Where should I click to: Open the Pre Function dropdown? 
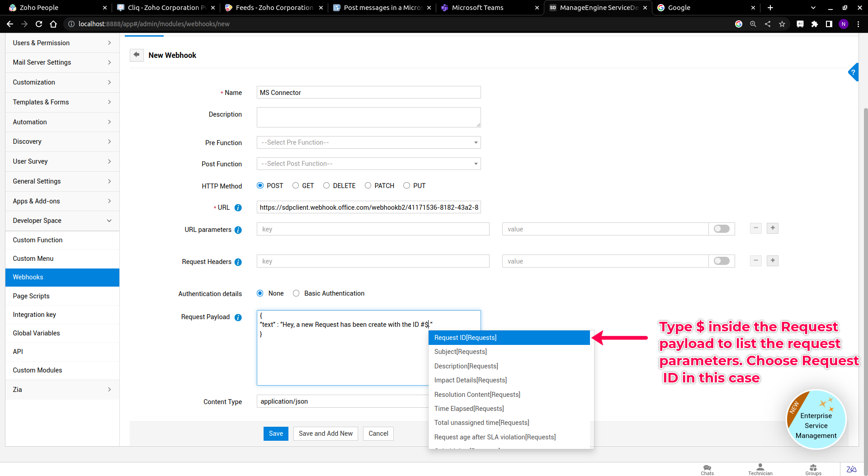coord(368,143)
